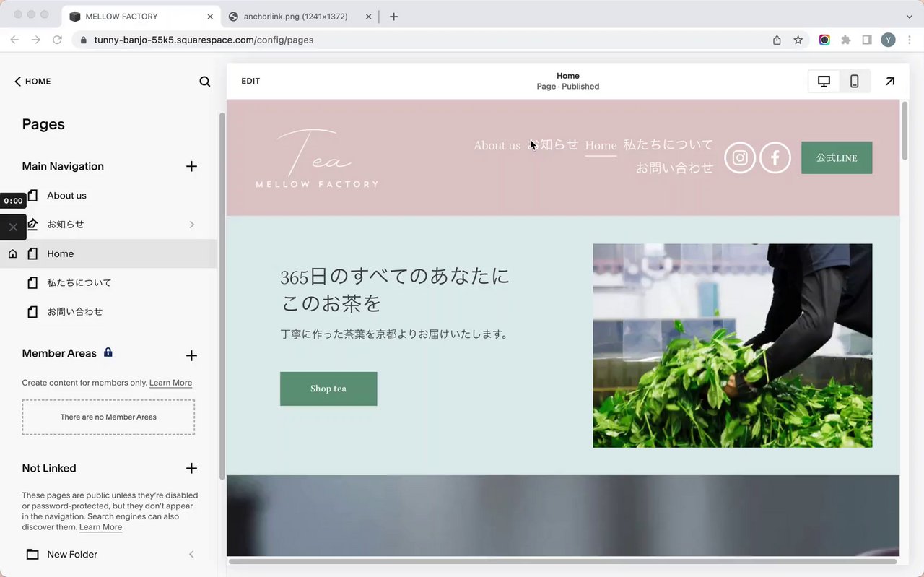This screenshot has height=577, width=924.
Task: Expand preview to full screen arrow
Action: (890, 82)
